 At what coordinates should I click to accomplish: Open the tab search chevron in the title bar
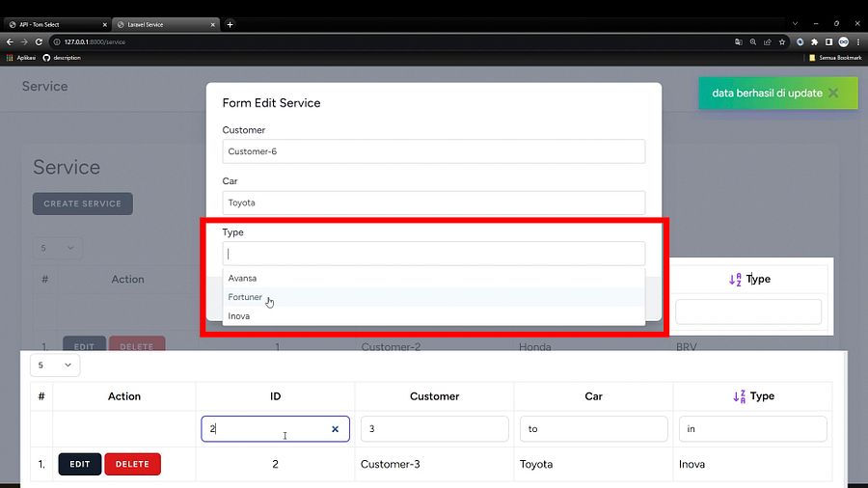click(795, 24)
